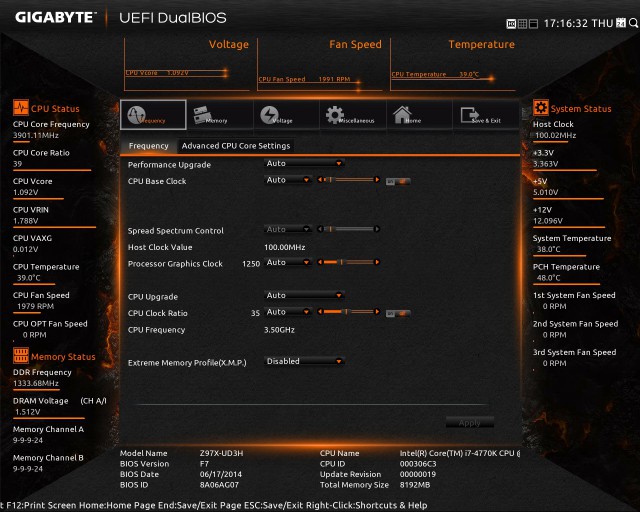Click the Processor Graphics Clock slider track
640x512 pixels.
click(349, 262)
